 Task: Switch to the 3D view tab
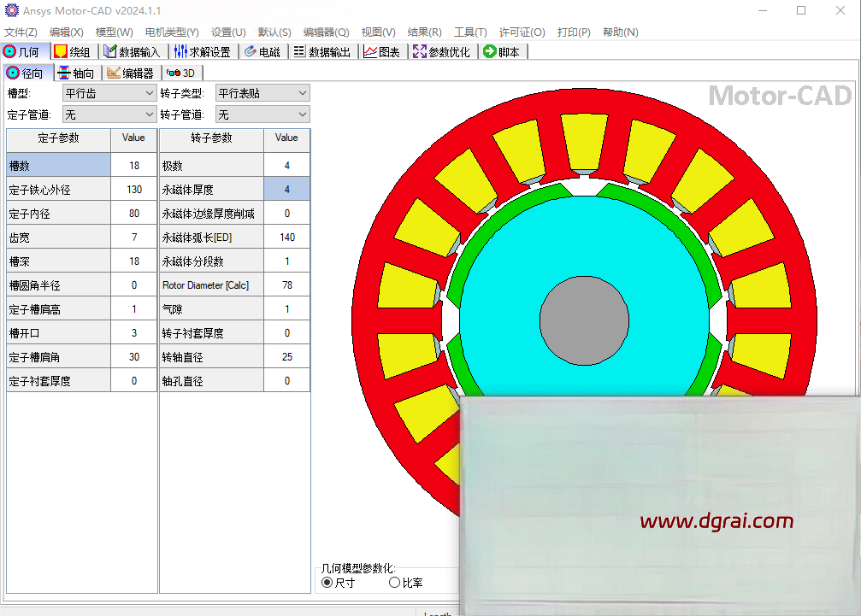point(180,73)
